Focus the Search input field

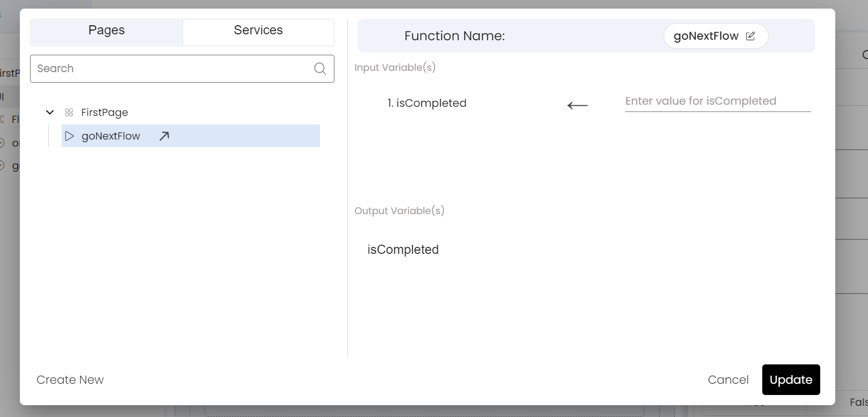[x=182, y=69]
